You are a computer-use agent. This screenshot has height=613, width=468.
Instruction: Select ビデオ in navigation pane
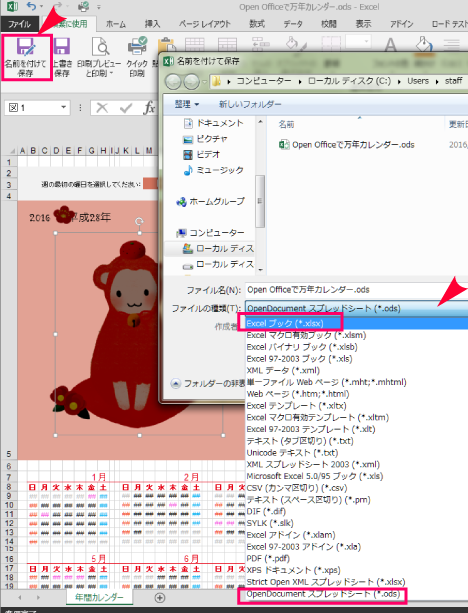(202, 154)
